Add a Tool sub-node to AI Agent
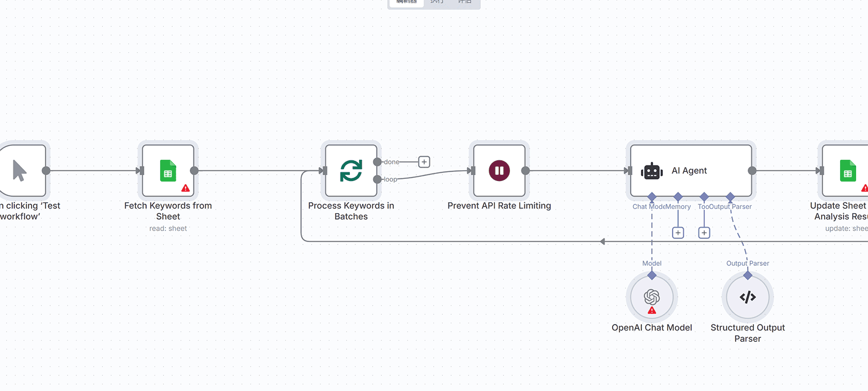Image resolution: width=868 pixels, height=391 pixels. pyautogui.click(x=704, y=233)
